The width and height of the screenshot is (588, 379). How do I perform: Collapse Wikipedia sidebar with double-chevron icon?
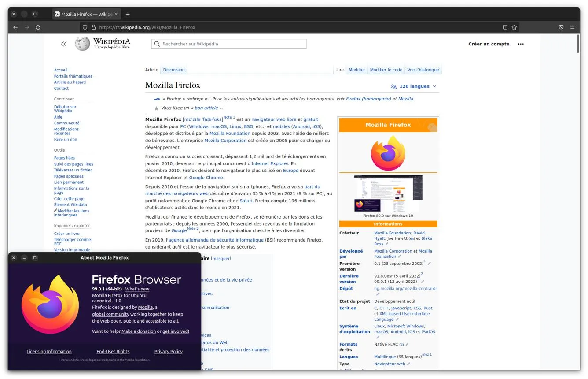(x=64, y=44)
